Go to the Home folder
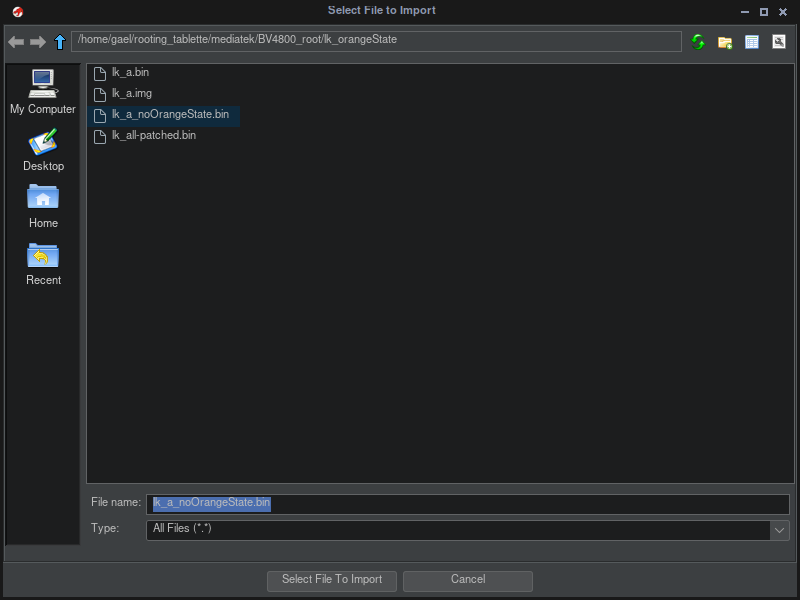 (43, 207)
